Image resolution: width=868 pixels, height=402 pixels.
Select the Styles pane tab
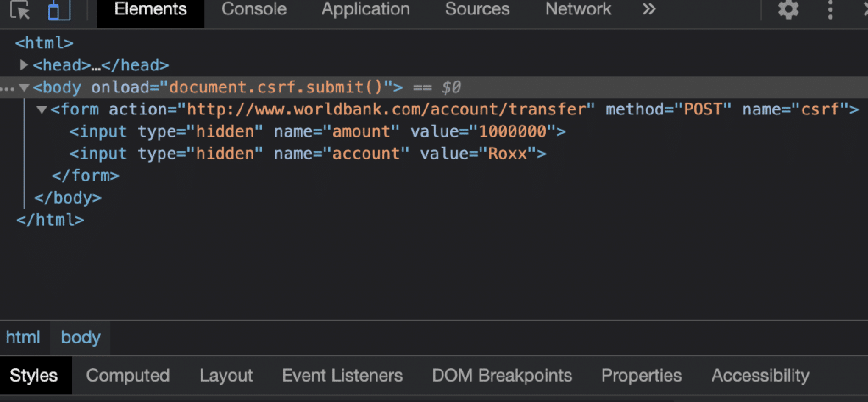[34, 376]
